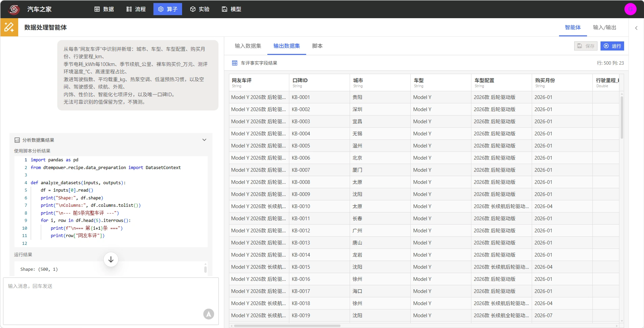
Task: Click the 行: 500 列: 23 row count
Action: 610,63
